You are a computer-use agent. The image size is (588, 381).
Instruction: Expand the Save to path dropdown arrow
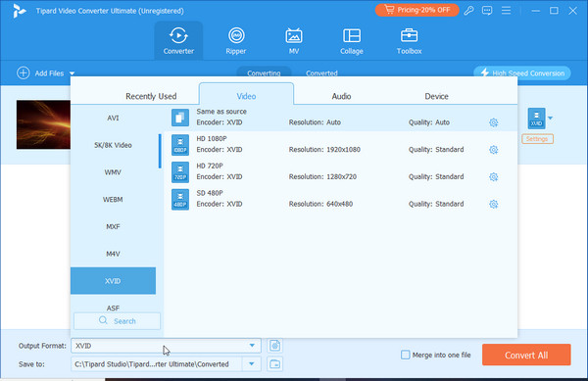tap(252, 363)
